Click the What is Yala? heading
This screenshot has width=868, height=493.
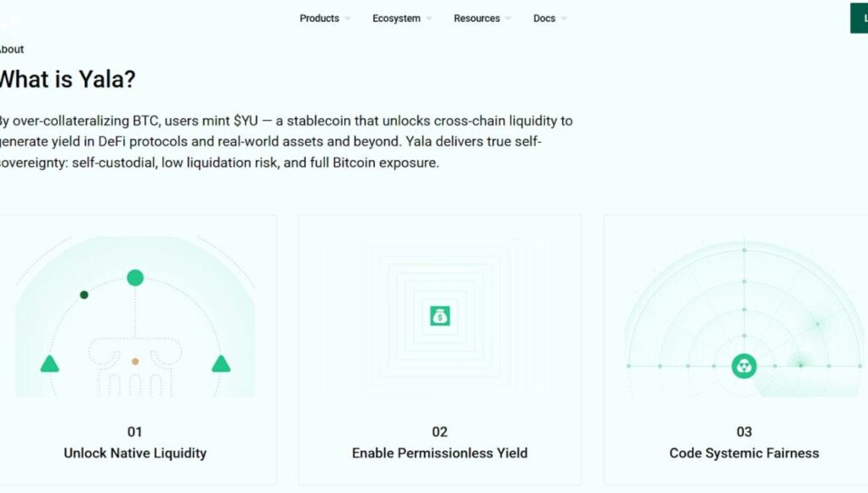point(66,80)
